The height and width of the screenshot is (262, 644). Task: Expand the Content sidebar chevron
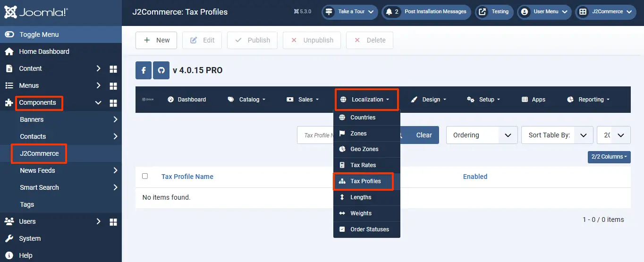click(98, 68)
